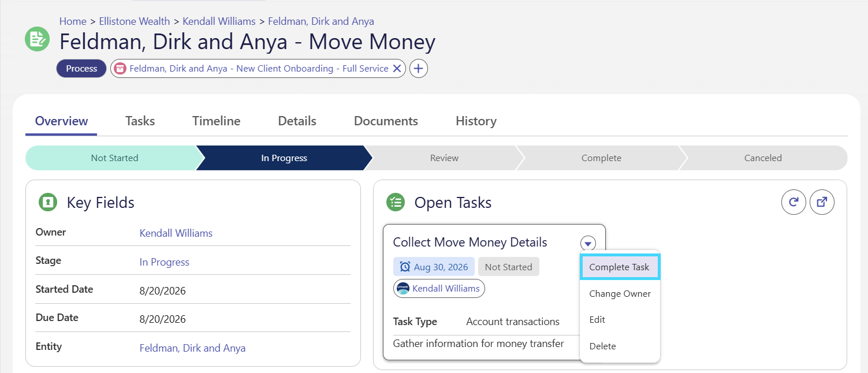This screenshot has height=373, width=868.
Task: Open the Documents tab
Action: coord(386,121)
